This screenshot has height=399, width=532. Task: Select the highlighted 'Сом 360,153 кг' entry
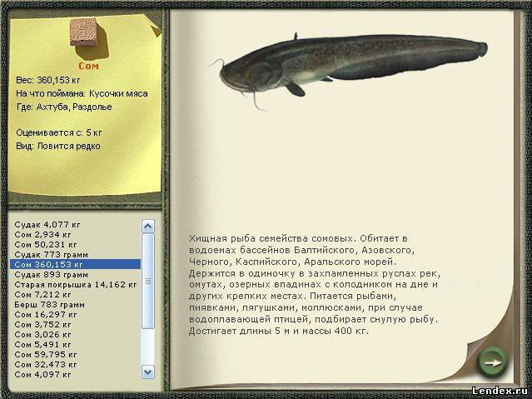click(x=75, y=265)
